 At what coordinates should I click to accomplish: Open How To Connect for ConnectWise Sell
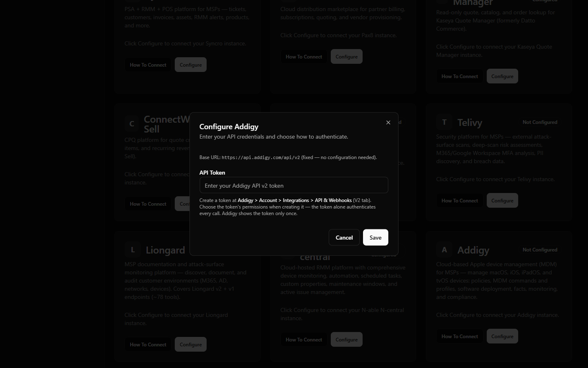tap(148, 204)
